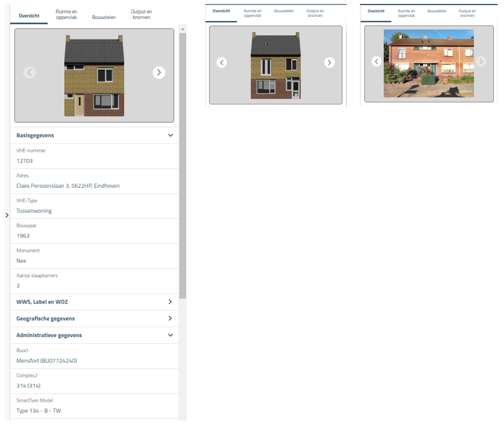
Task: Expand the Geografische gegevens section
Action: 170,319
